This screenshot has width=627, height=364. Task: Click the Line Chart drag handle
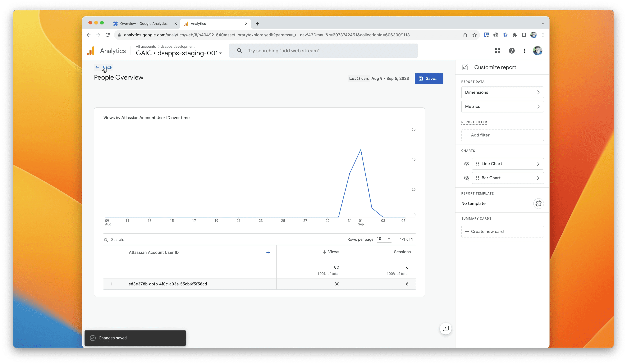tap(477, 164)
